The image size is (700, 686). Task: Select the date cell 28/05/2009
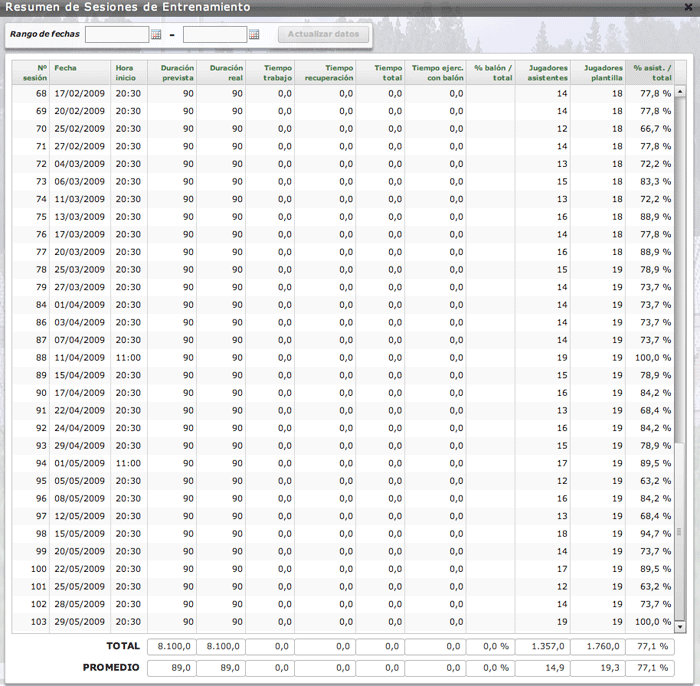tap(79, 604)
